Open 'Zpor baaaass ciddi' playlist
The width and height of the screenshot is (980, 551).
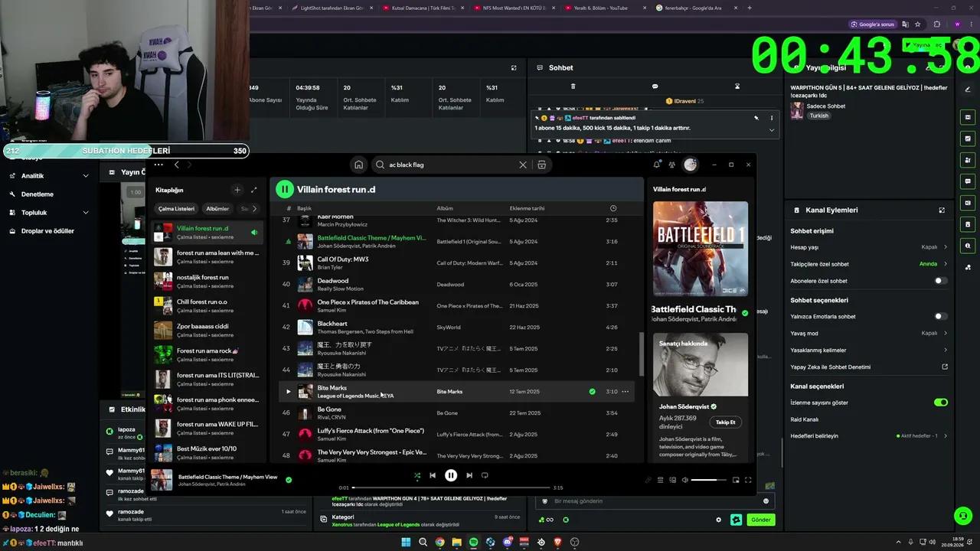[208, 331]
